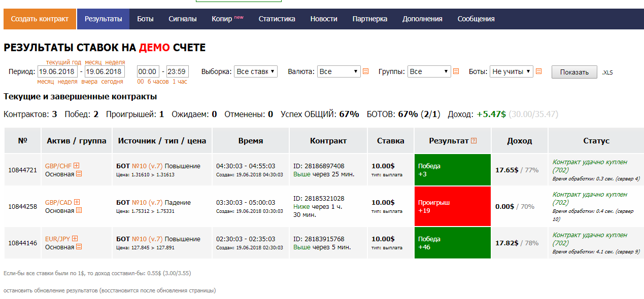Click the minus icon beside Основная in row 10844258
644x299 pixels.
click(79, 211)
